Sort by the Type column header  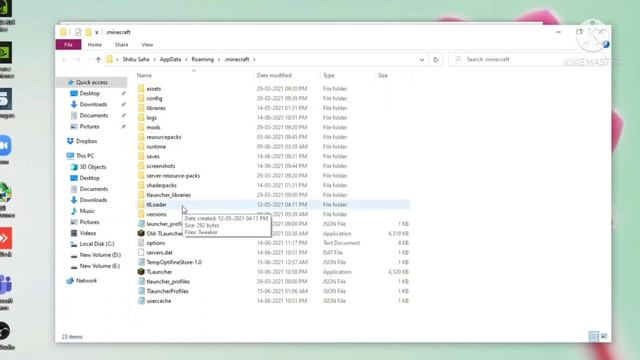(329, 76)
